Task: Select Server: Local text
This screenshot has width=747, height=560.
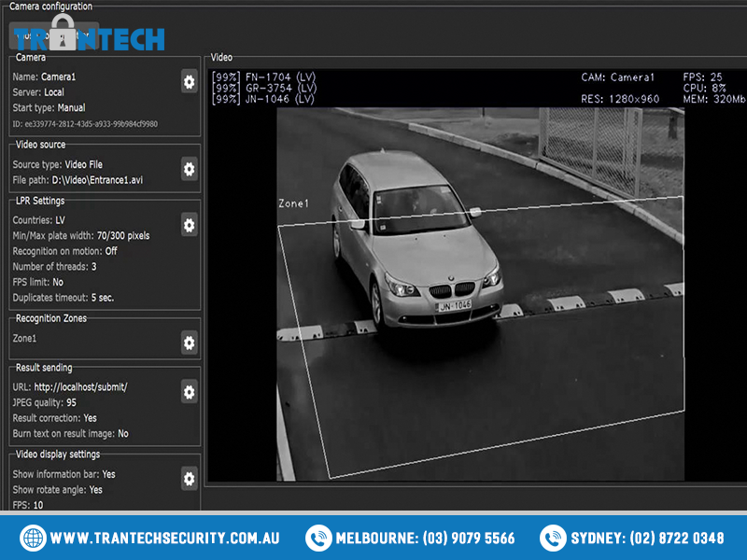Action: (x=38, y=91)
